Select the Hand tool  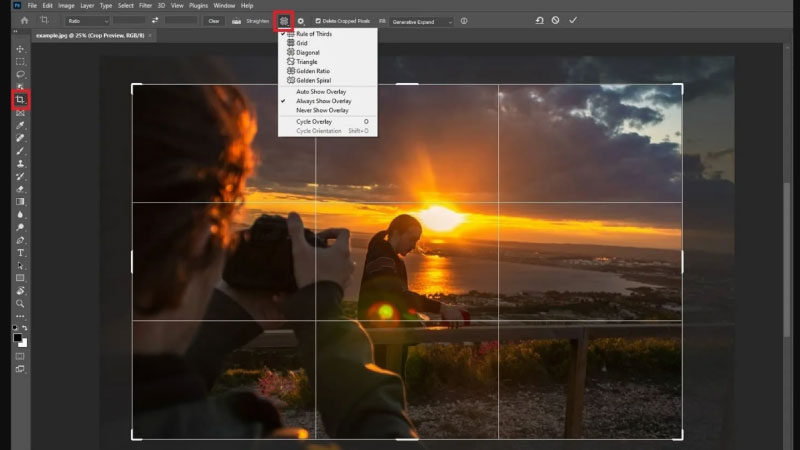point(20,291)
